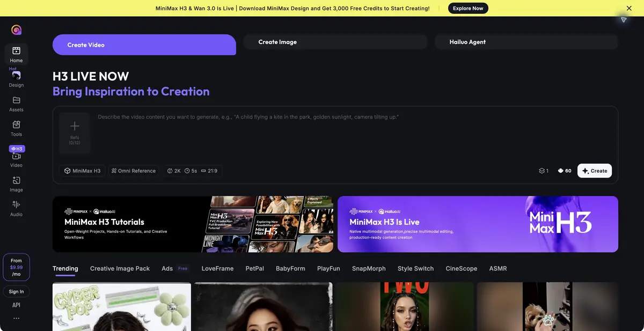Select the PetPal category tab

tap(255, 268)
